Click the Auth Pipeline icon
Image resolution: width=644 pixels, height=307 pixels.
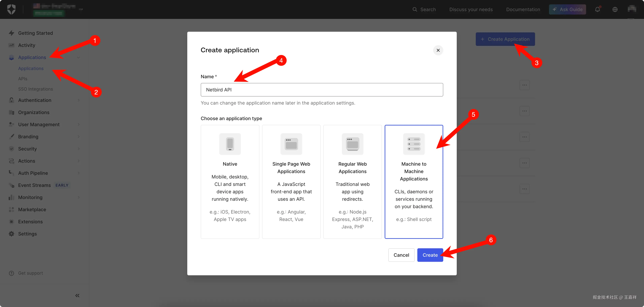pos(11,173)
